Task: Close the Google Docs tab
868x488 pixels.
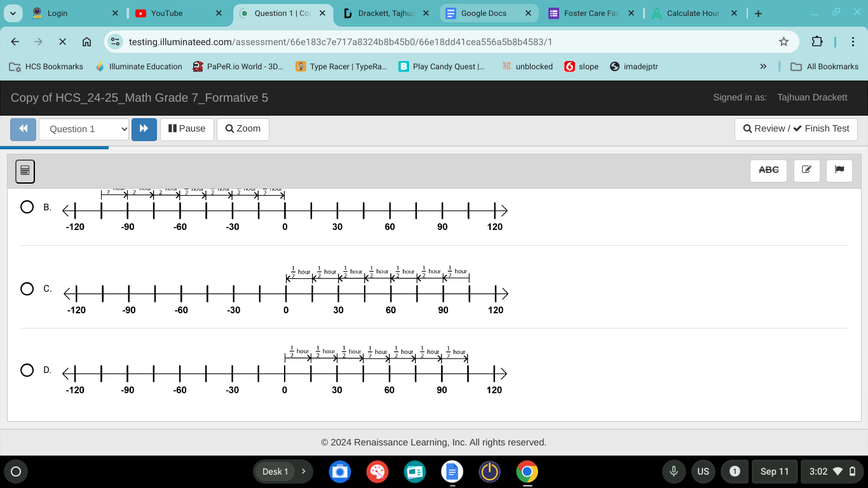Action: coord(528,13)
